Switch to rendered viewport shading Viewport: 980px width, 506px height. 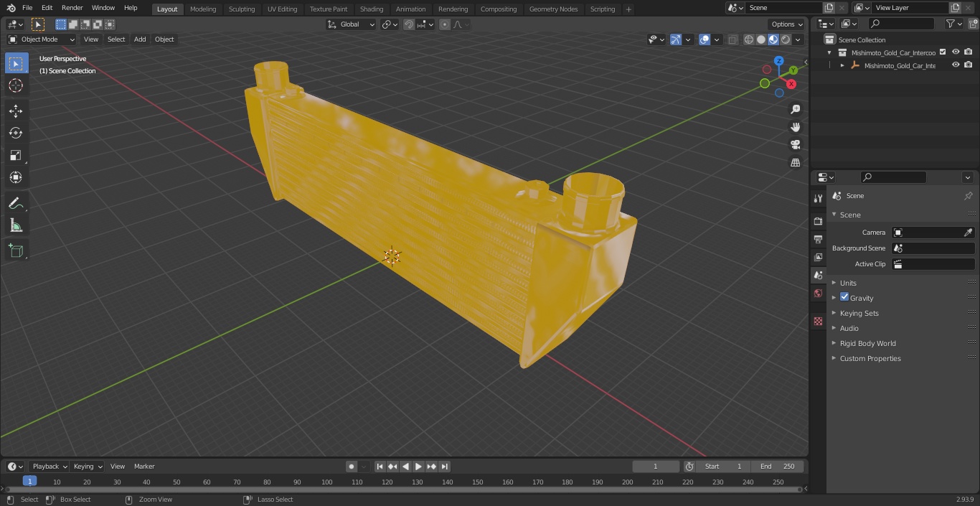pos(786,39)
